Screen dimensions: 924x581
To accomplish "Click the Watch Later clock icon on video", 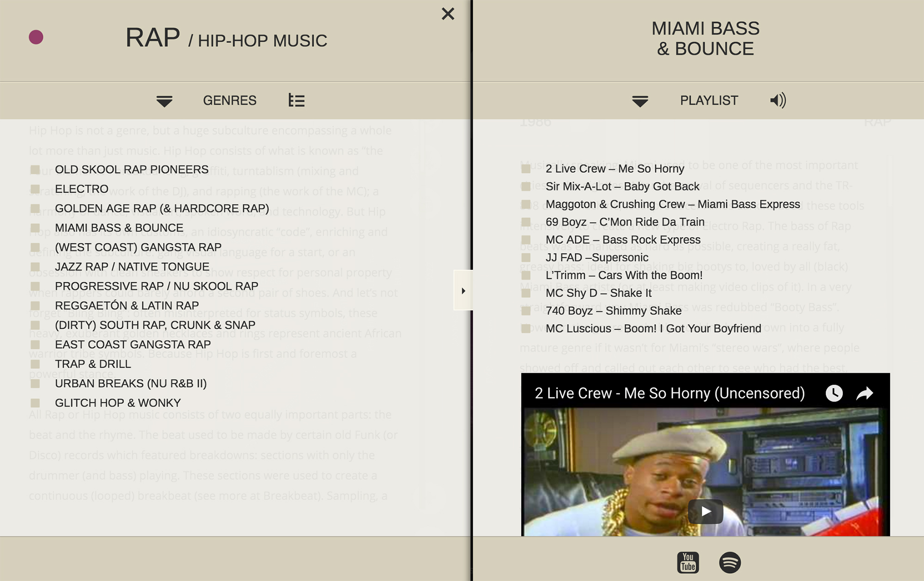I will [x=834, y=393].
